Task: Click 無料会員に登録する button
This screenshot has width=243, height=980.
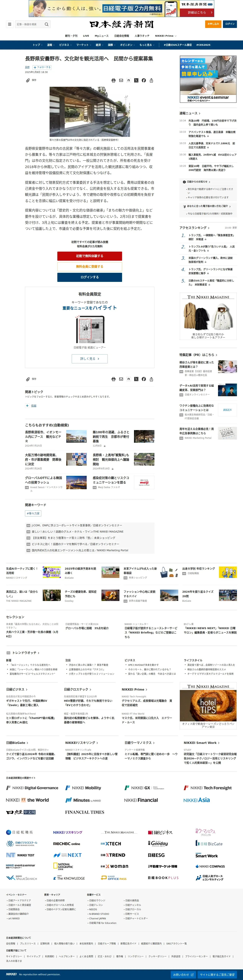Action: [x=90, y=267]
